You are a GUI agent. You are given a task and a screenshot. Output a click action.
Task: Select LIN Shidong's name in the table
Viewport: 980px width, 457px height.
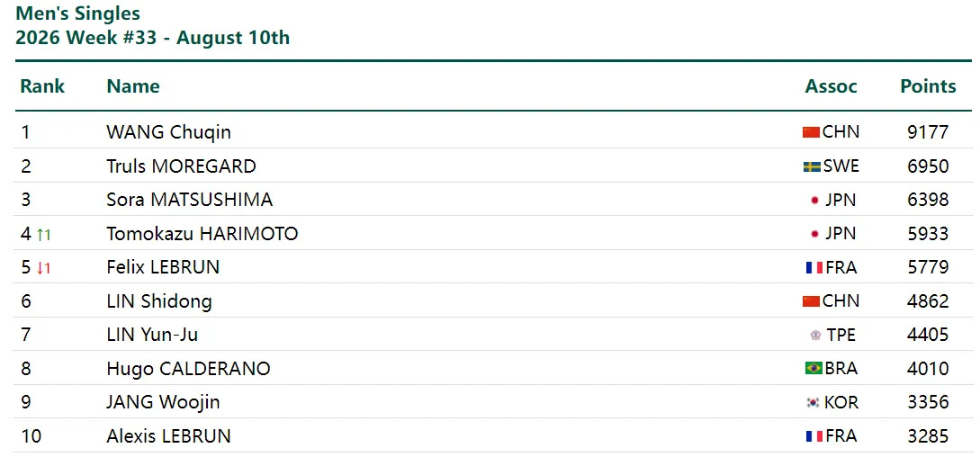coord(159,301)
